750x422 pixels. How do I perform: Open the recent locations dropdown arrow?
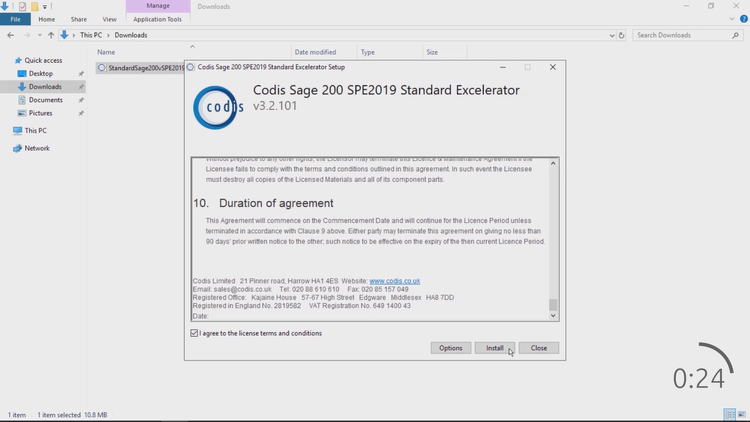click(39, 35)
